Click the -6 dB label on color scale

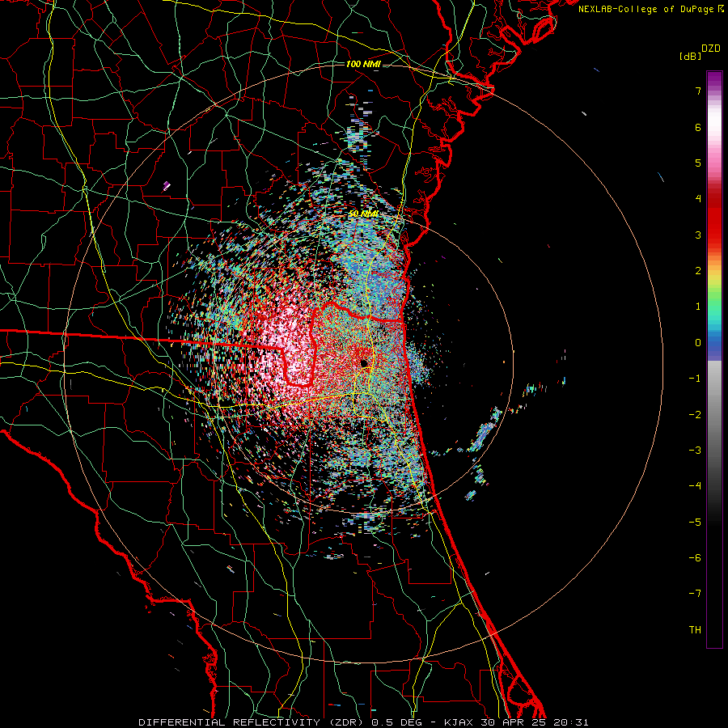tap(695, 558)
